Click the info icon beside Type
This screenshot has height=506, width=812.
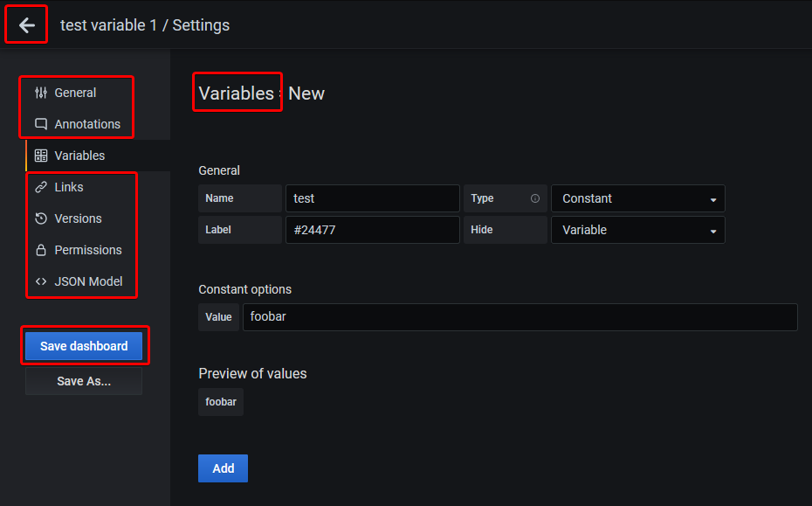pos(536,198)
